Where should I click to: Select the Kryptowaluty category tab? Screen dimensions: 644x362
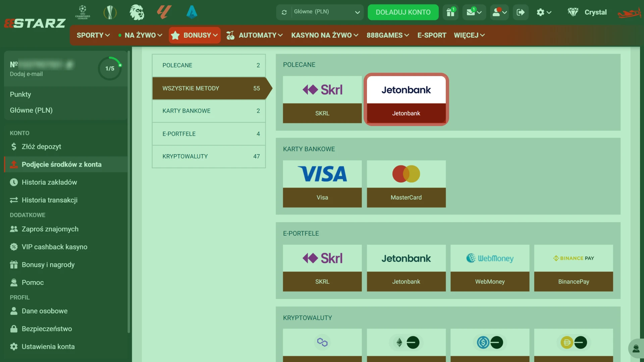209,157
